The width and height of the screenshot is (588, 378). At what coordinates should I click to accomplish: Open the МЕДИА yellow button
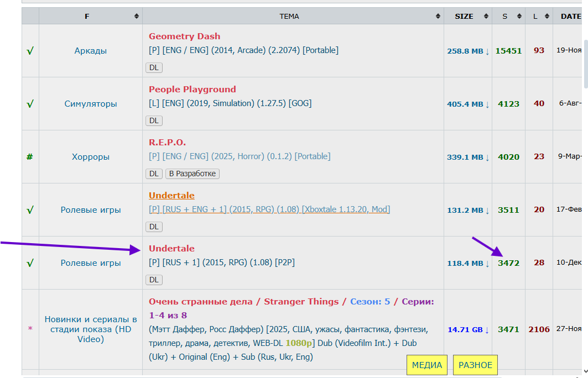[x=426, y=365]
